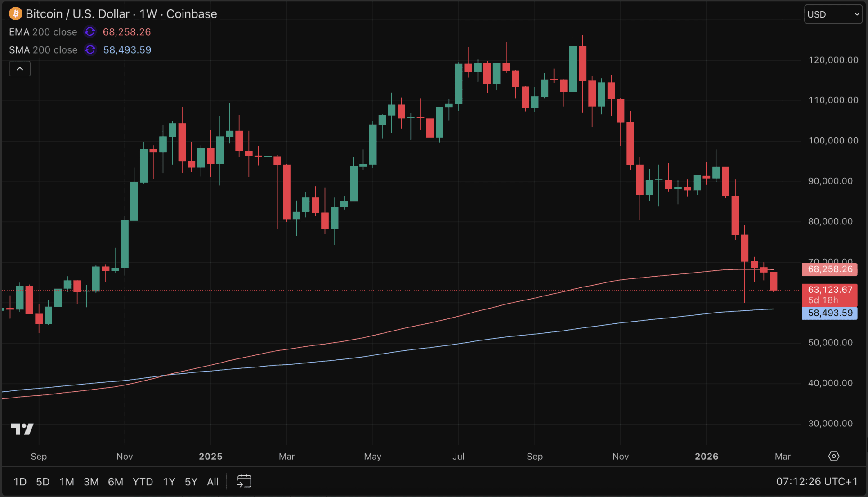
Task: Collapse the indicator legend chevron
Action: point(20,69)
